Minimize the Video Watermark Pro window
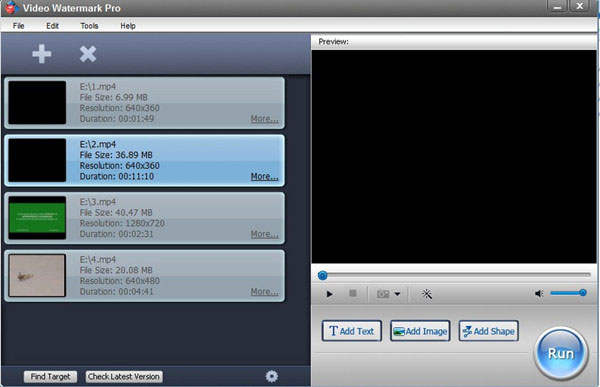The image size is (600, 387). (558, 7)
